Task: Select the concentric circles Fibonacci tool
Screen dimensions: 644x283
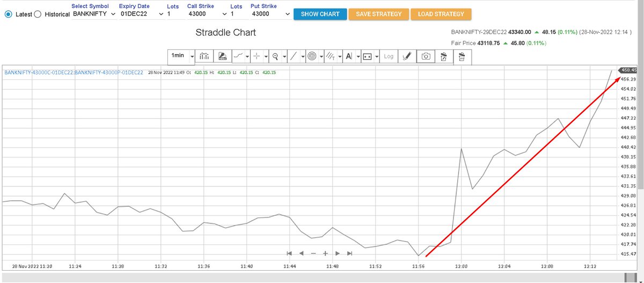Action: [312, 56]
